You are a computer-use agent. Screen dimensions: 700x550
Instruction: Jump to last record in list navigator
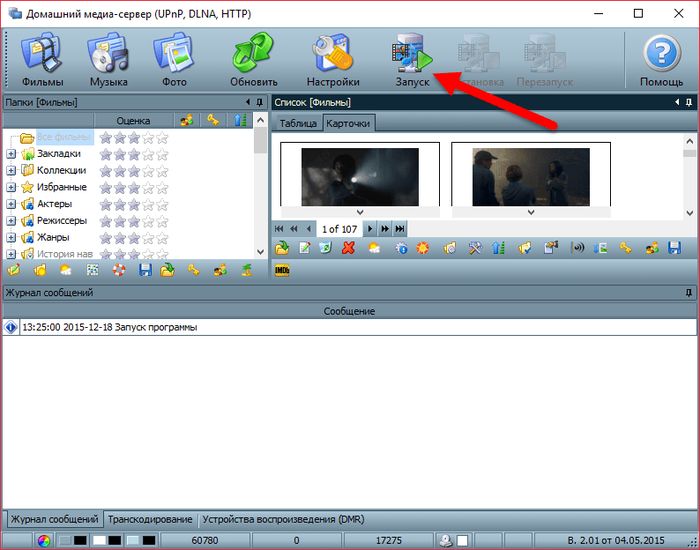400,229
